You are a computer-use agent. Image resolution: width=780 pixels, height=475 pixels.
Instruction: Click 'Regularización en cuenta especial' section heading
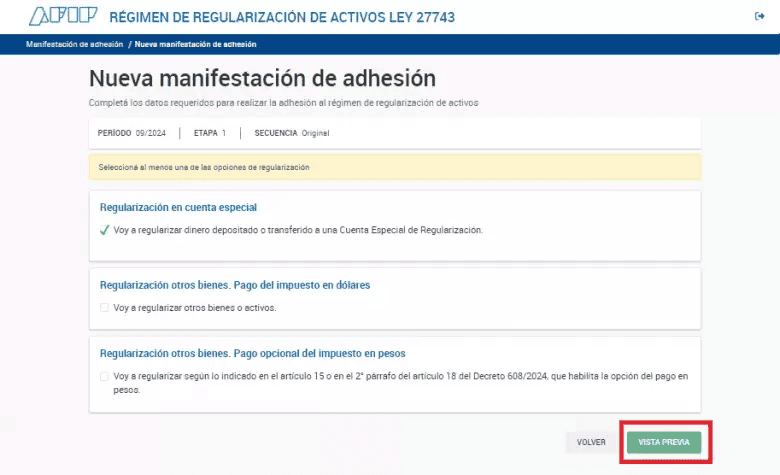pos(179,208)
